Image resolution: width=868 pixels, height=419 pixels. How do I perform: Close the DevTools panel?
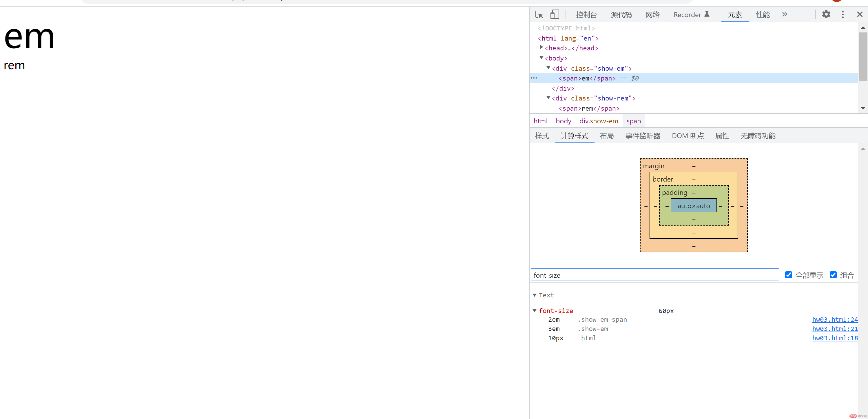tap(860, 14)
